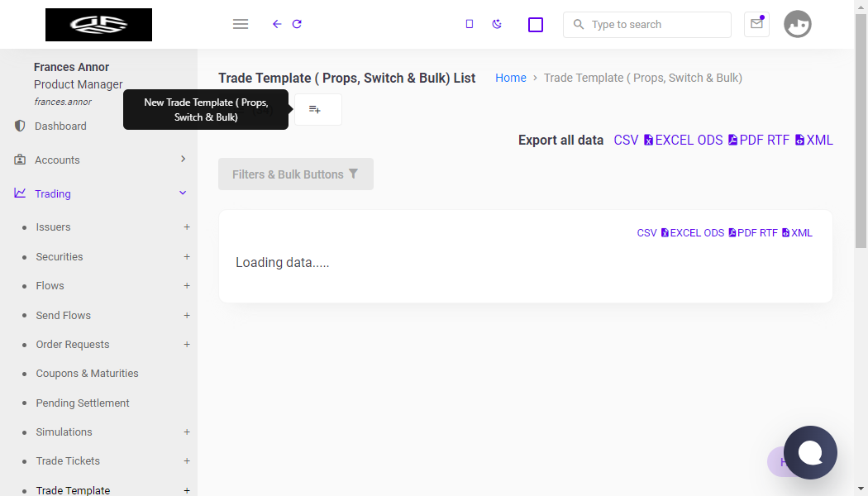The height and width of the screenshot is (496, 868).
Task: Open Order Requests submenu item
Action: click(x=73, y=345)
